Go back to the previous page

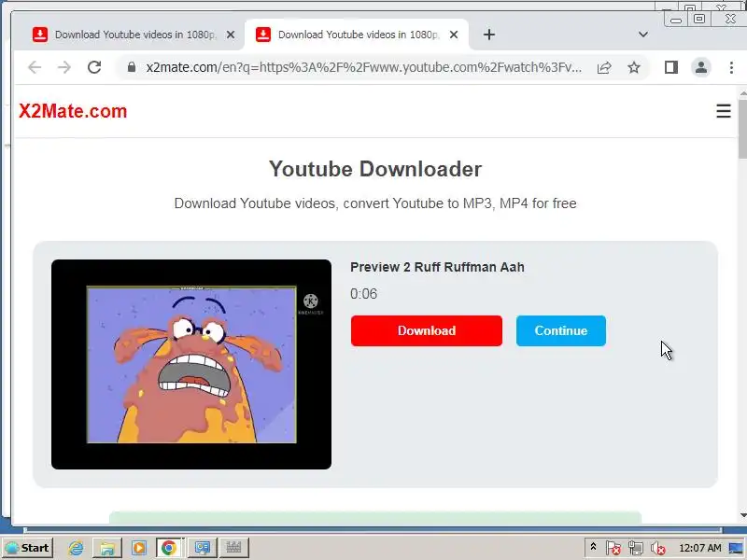click(35, 67)
